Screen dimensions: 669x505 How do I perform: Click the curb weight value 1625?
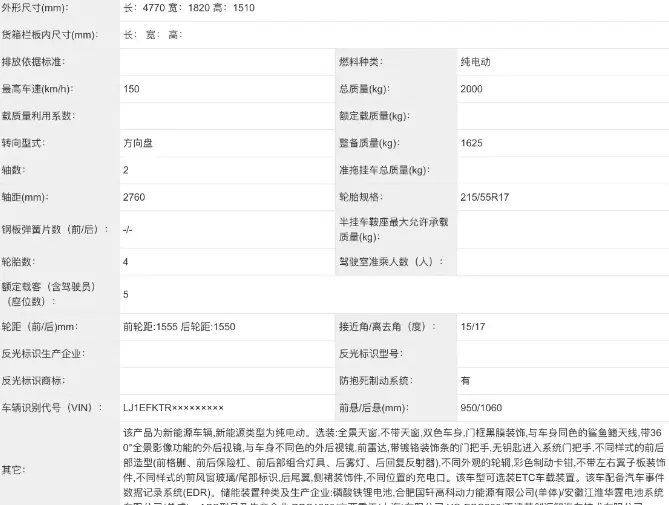point(471,143)
